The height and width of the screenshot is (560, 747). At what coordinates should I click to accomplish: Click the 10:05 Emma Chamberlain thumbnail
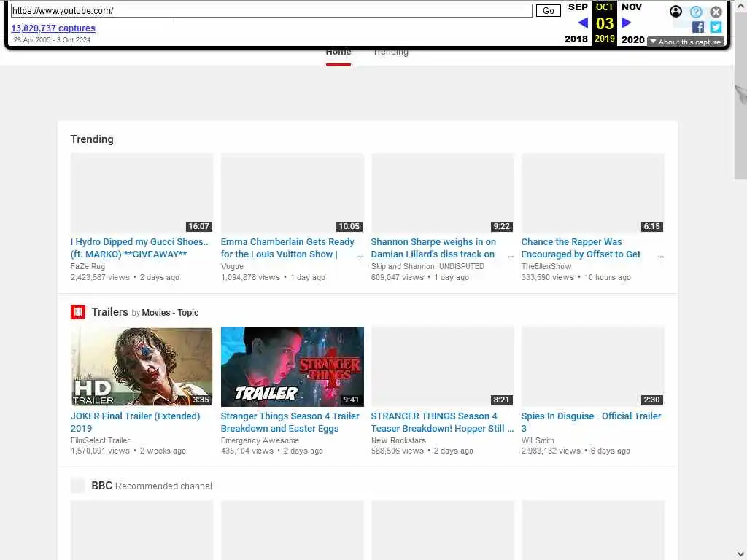tap(292, 192)
